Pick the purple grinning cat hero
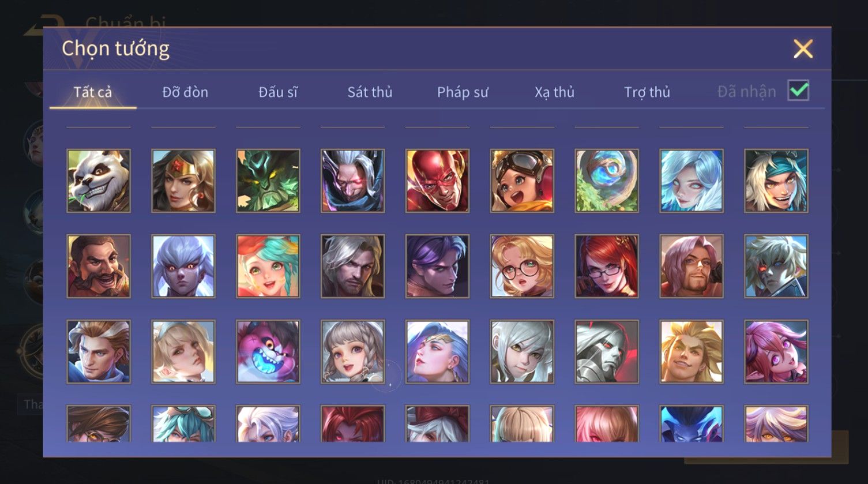Image resolution: width=868 pixels, height=484 pixels. click(x=268, y=351)
